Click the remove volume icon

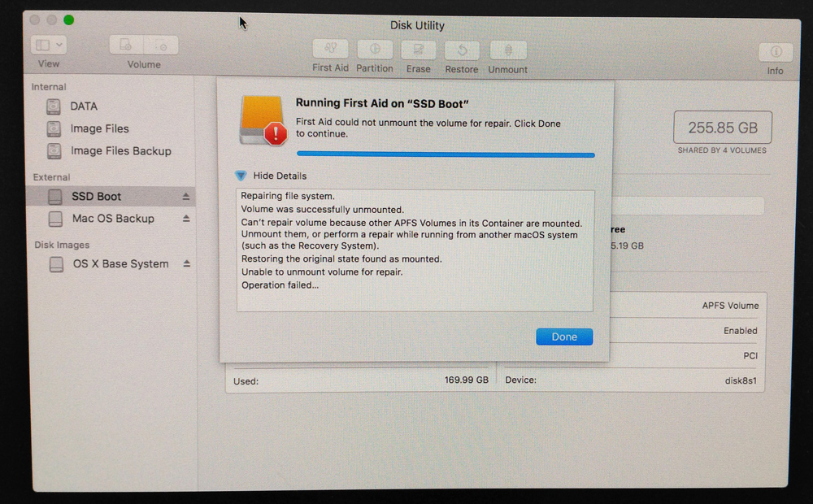point(161,46)
